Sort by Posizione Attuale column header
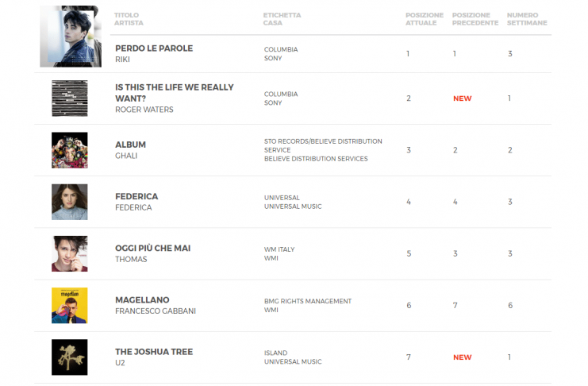This screenshot has height=386, width=588. (425, 19)
